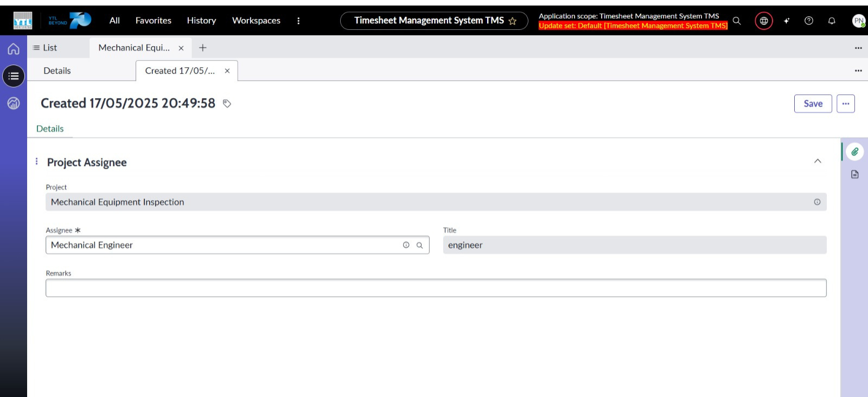Collapse the Project Assignee section
Image resolution: width=868 pixels, height=397 pixels.
click(818, 161)
